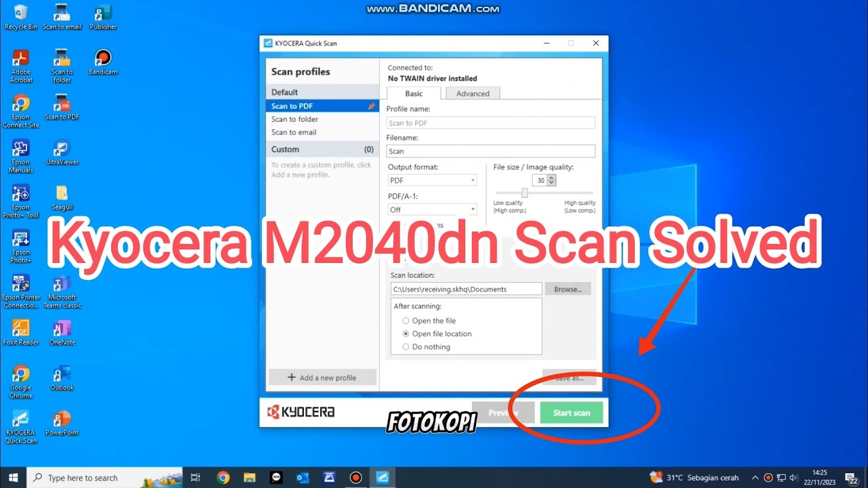Adjust the image quality slider handle

tap(524, 193)
